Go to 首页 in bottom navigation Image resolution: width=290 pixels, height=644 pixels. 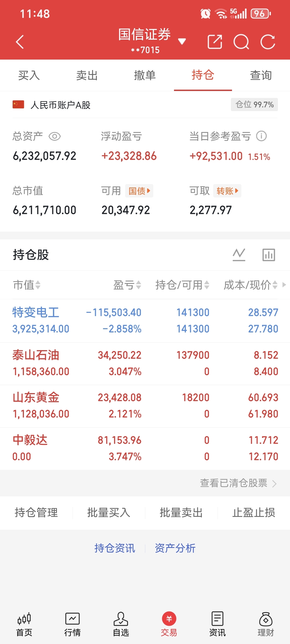point(24,625)
